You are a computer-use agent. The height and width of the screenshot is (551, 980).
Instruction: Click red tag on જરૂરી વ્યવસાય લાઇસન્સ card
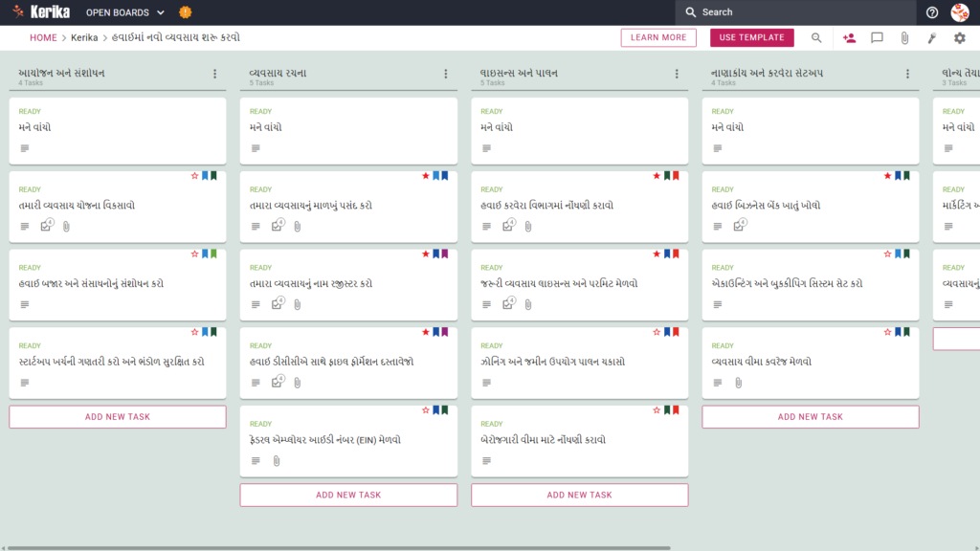[676, 254]
